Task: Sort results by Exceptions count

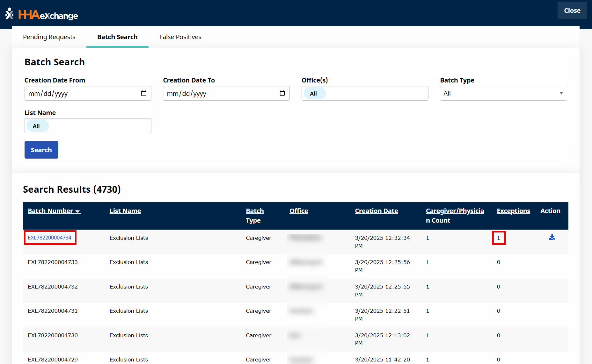Action: click(513, 211)
